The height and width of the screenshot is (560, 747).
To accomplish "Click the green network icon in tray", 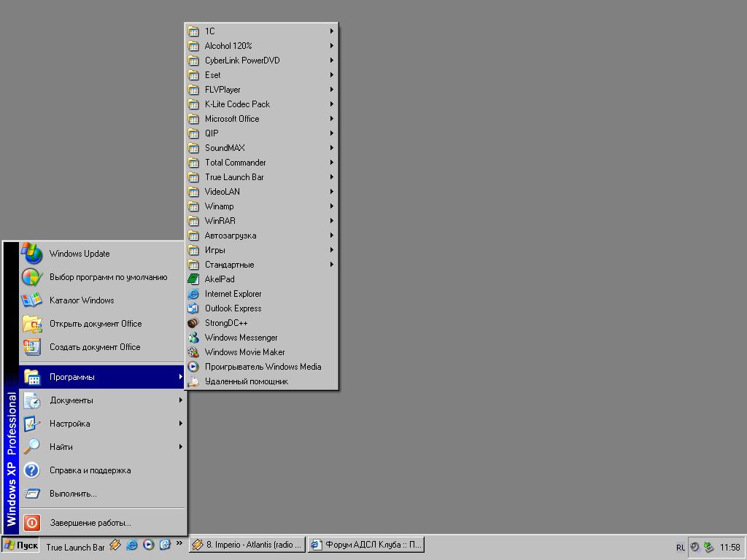I will click(x=709, y=547).
